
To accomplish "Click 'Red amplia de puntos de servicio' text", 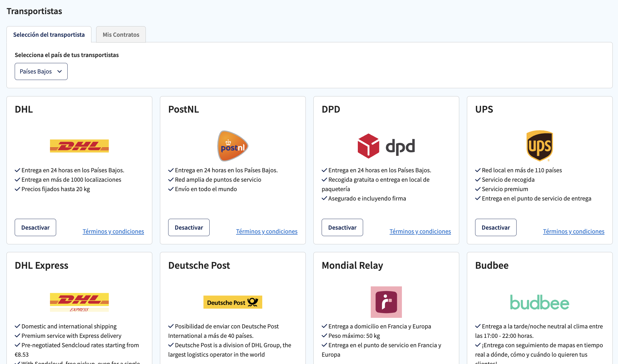I will (x=218, y=180).
